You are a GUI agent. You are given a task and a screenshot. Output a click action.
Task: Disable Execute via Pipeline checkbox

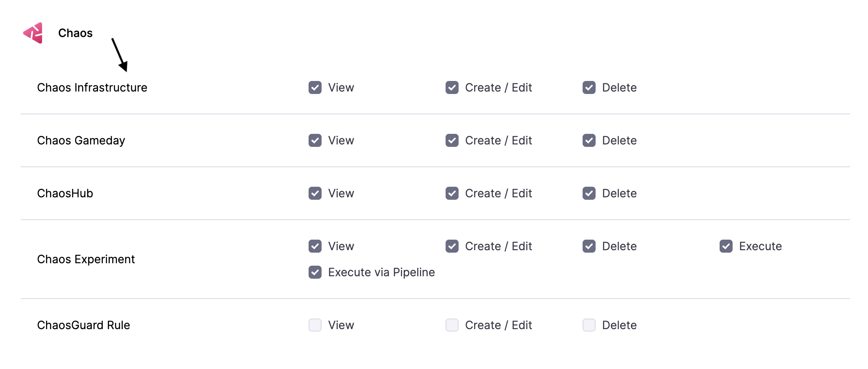click(x=315, y=272)
